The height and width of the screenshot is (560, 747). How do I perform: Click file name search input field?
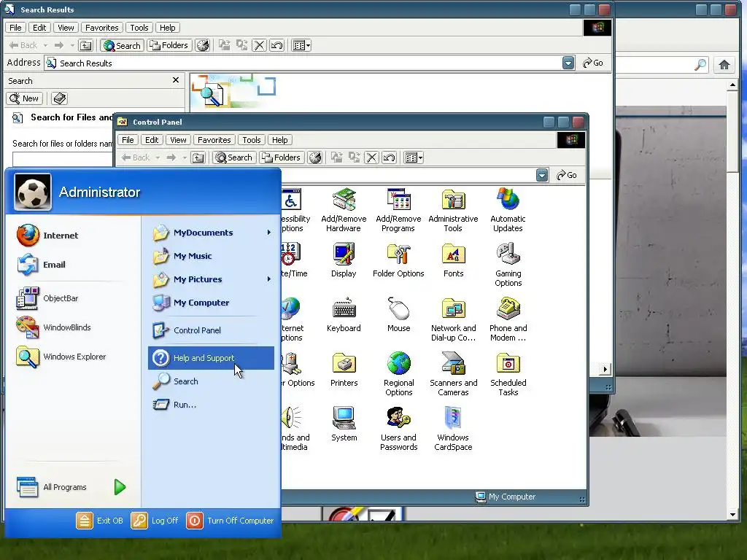63,158
